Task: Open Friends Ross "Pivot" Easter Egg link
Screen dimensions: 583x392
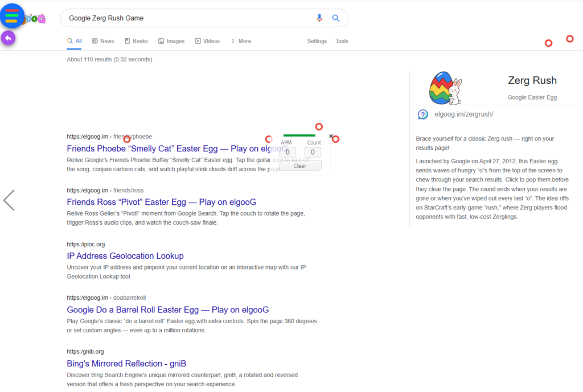Action: point(161,202)
